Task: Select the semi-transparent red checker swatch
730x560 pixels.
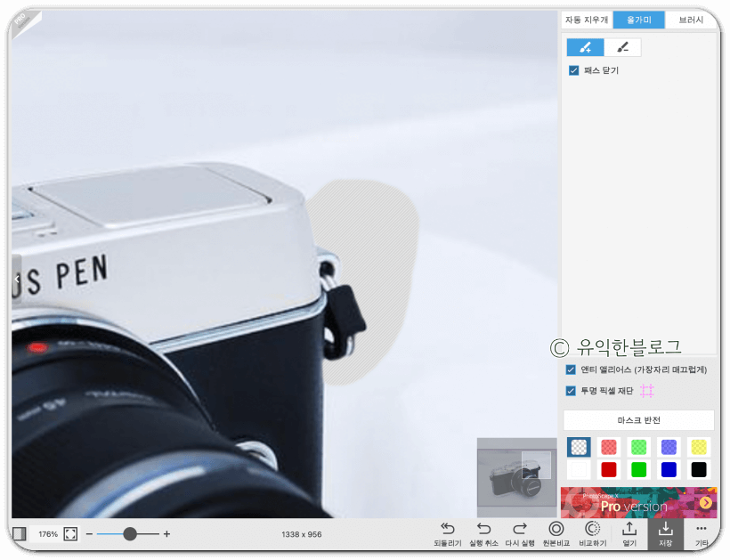Action: point(609,447)
